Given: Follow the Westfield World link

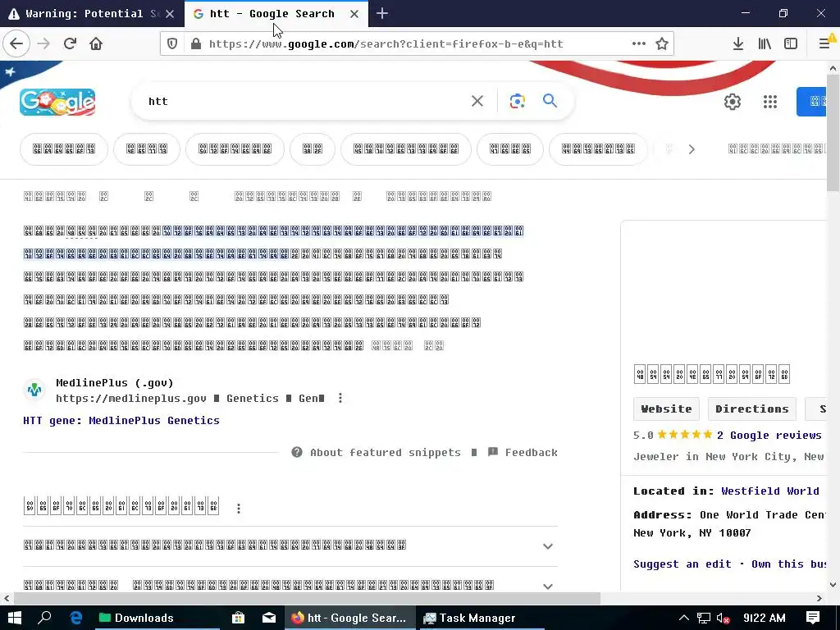Looking at the screenshot, I should (769, 491).
